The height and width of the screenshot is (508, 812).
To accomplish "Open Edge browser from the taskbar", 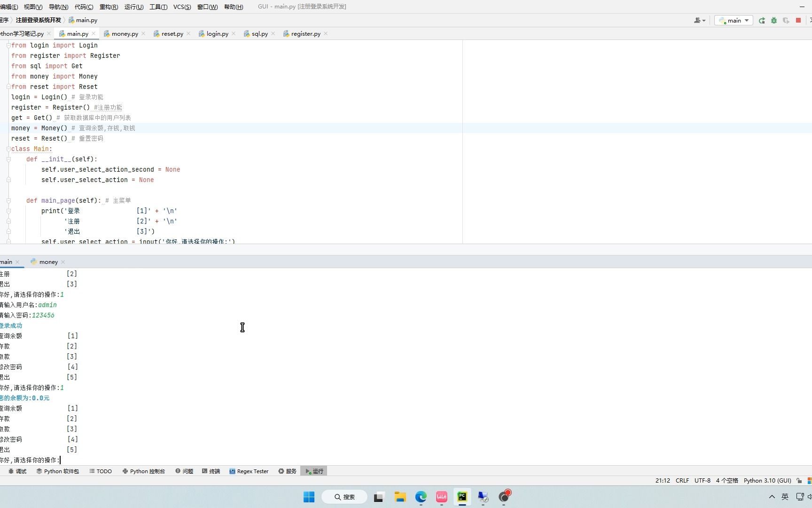I will pos(421,497).
